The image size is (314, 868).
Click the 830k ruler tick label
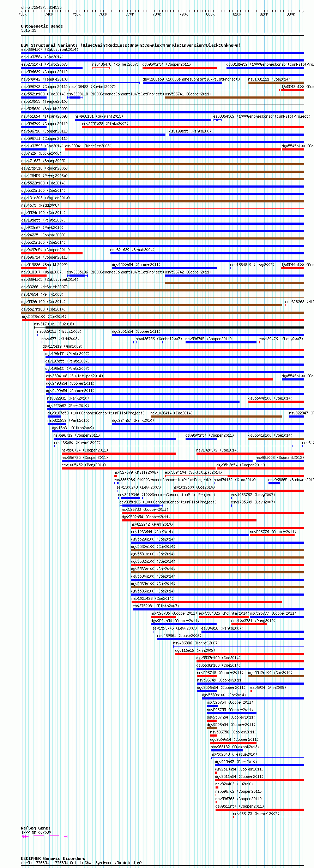click(x=291, y=14)
